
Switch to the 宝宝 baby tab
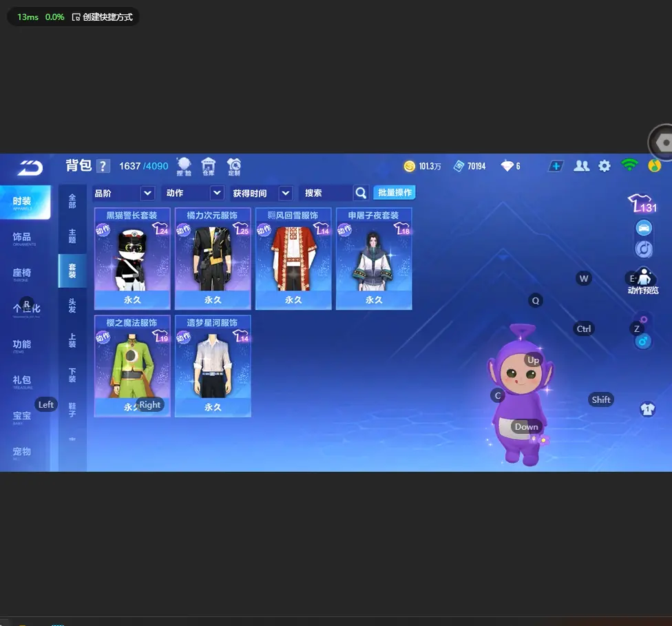(x=22, y=417)
